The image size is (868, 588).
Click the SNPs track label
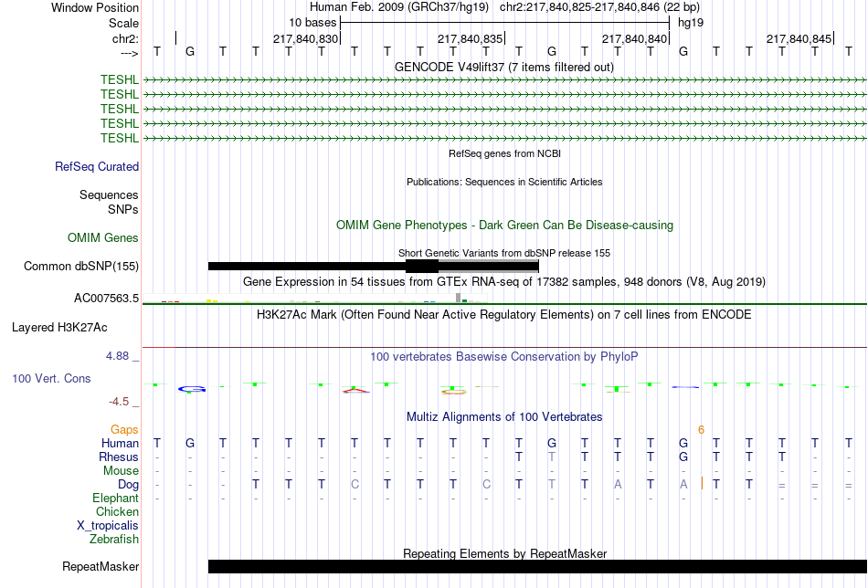tap(123, 210)
